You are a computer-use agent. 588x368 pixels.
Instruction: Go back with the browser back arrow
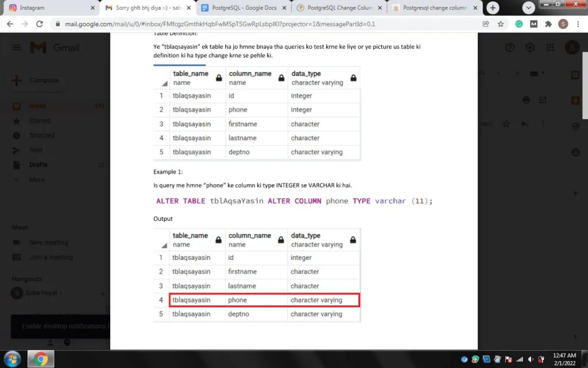point(10,24)
